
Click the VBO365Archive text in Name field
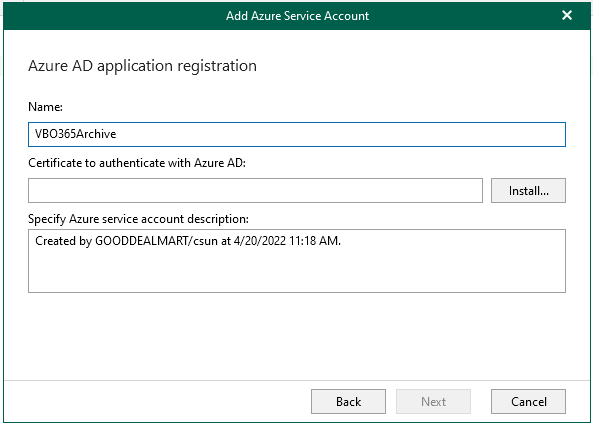coord(75,134)
